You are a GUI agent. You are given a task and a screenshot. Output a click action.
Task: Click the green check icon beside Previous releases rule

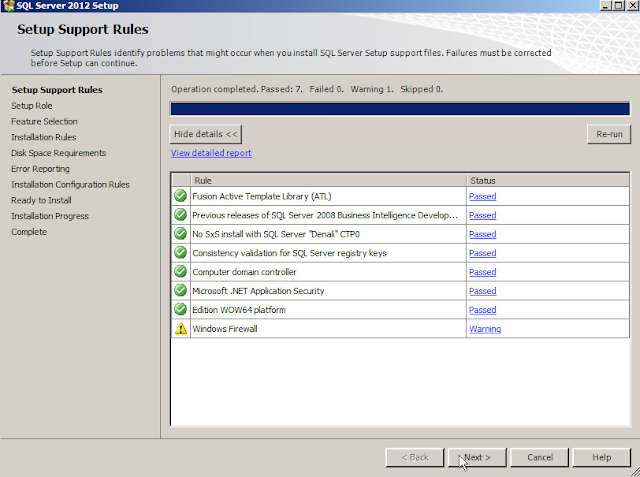180,215
